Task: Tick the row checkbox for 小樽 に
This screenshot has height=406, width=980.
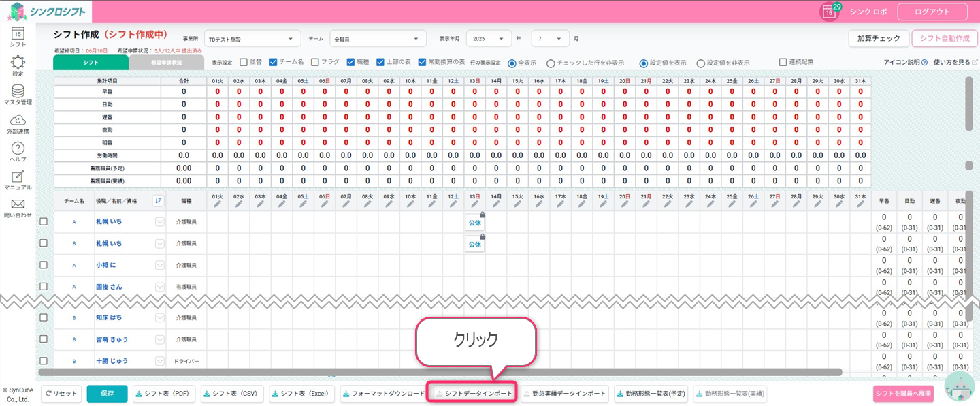Action: [44, 265]
